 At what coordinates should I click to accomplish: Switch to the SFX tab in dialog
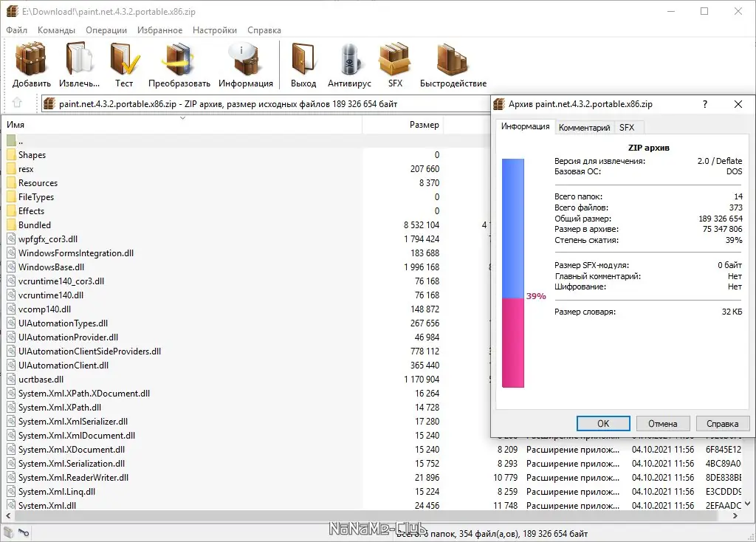pos(627,128)
